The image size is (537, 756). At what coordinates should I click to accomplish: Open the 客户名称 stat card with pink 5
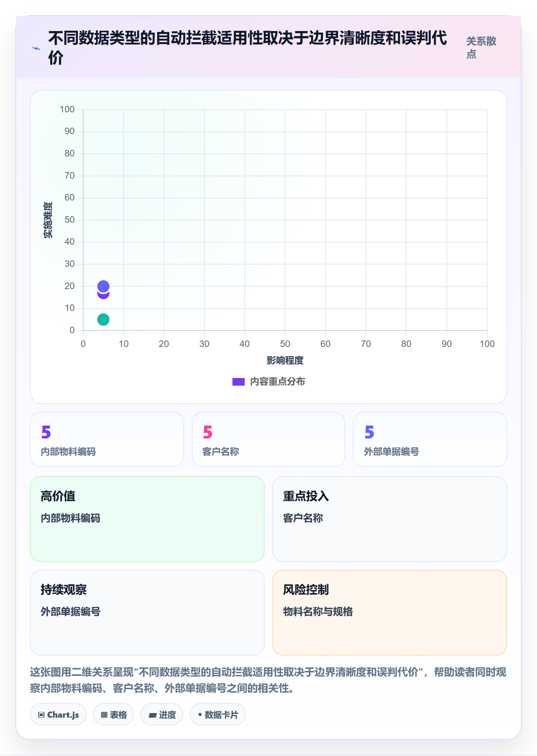(268, 439)
